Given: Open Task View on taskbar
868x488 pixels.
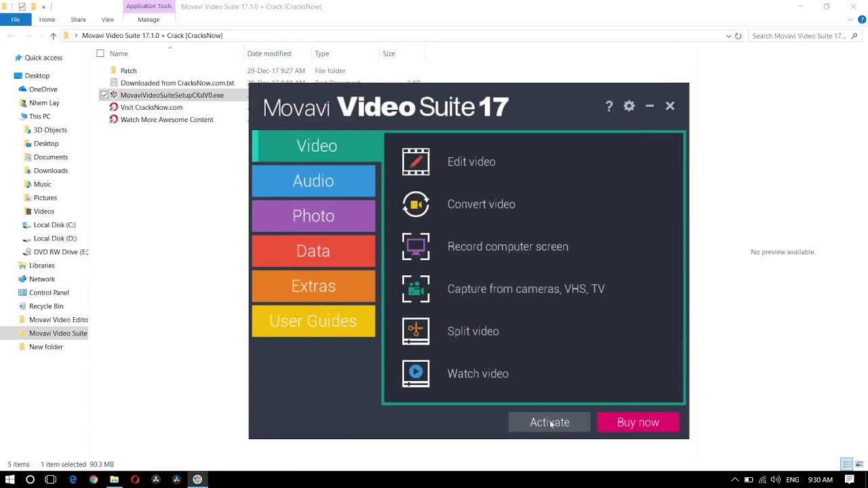Looking at the screenshot, I should 50,479.
